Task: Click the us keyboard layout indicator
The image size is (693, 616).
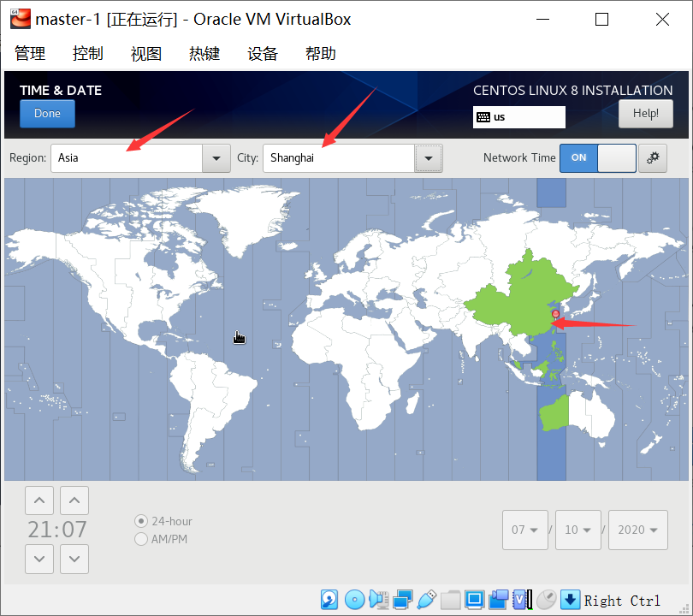Action: pos(518,117)
